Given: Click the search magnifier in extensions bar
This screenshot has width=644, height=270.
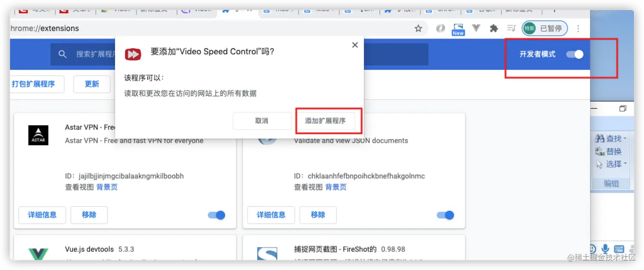Looking at the screenshot, I should (63, 54).
